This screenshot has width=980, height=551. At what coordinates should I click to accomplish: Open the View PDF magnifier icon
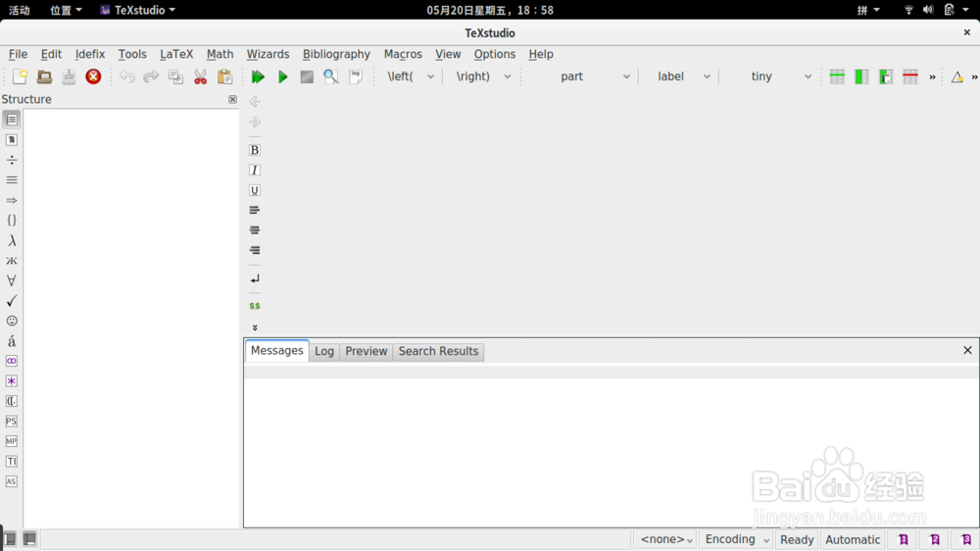point(331,76)
